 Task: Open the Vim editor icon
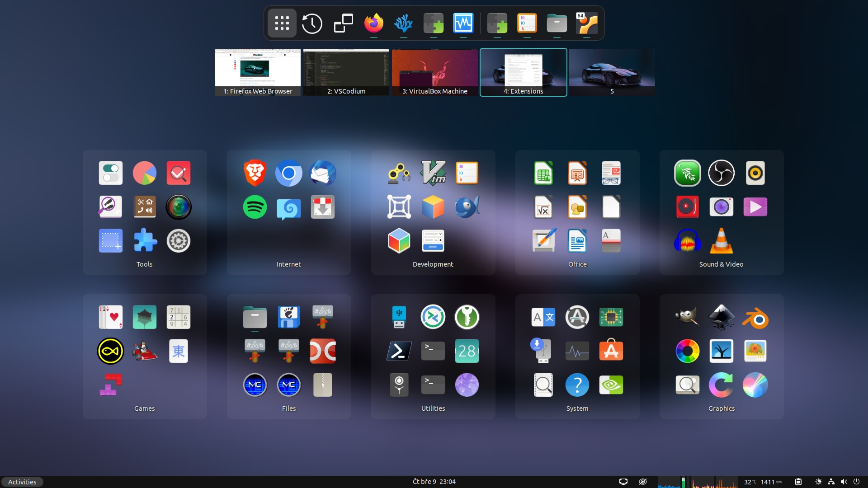pyautogui.click(x=433, y=173)
